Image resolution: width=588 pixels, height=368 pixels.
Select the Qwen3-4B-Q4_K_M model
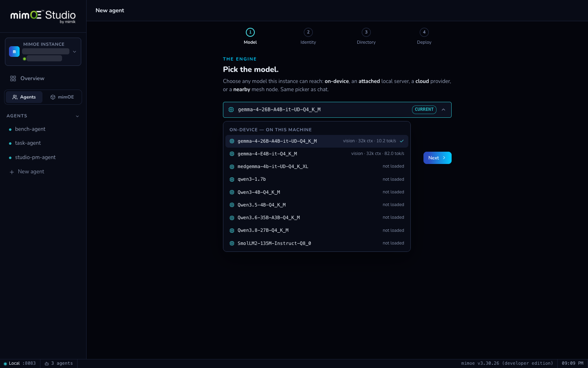(x=317, y=192)
